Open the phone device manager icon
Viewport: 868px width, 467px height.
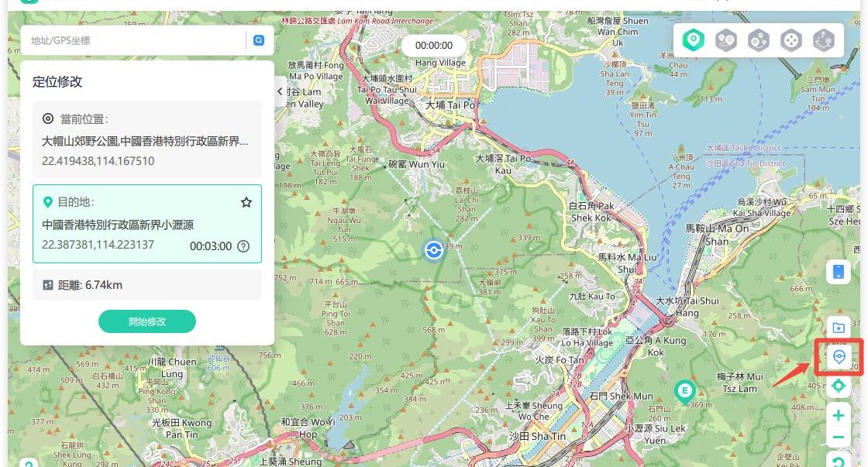(838, 272)
